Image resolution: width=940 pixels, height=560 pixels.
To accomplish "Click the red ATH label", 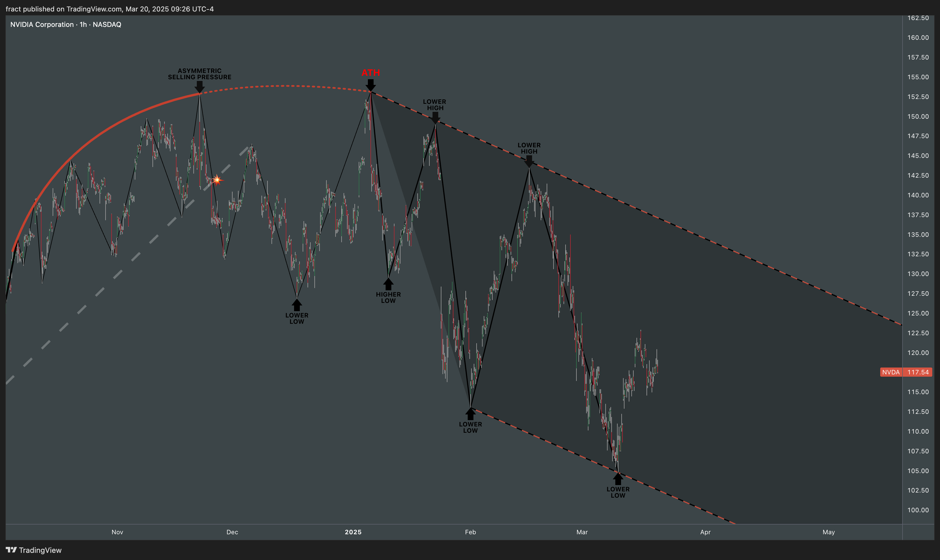I will coord(370,73).
